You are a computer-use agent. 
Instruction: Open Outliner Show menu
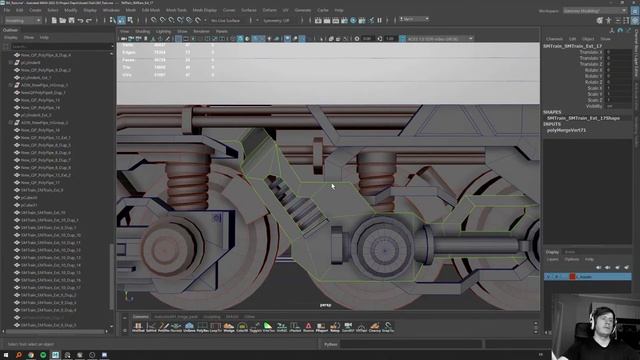(x=29, y=38)
